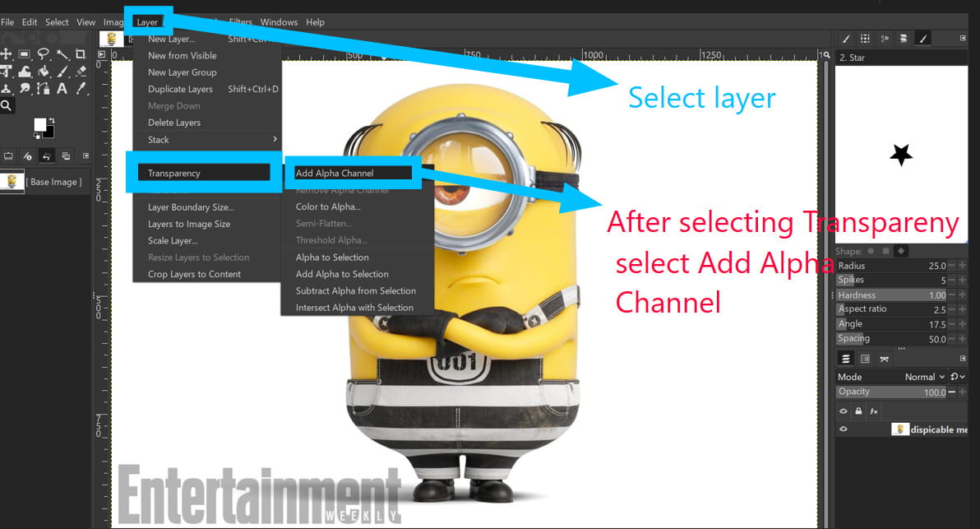Select the Paintbrush tool
The width and height of the screenshot is (980, 529).
pyautogui.click(x=62, y=72)
